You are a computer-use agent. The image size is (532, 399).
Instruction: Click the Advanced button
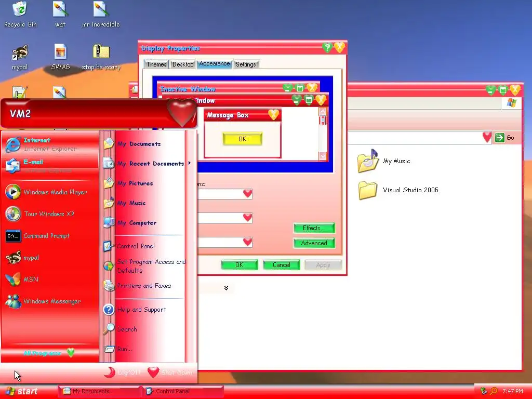pyautogui.click(x=314, y=243)
